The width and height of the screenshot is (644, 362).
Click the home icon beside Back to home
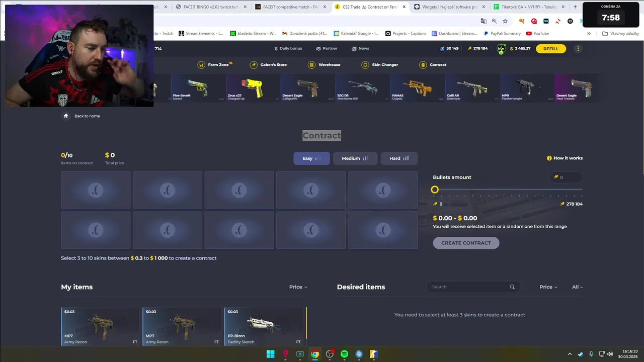65,116
